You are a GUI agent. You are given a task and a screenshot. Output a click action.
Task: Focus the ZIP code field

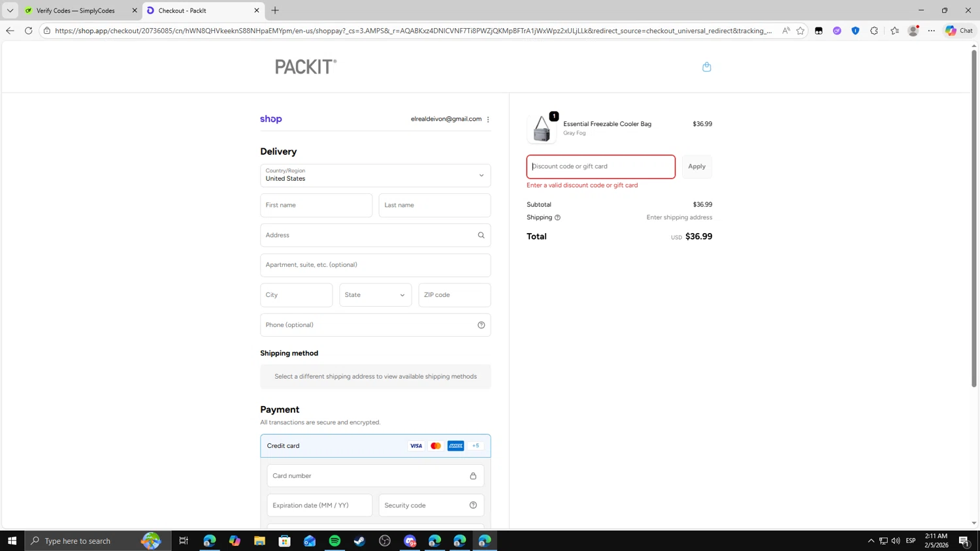coord(455,295)
